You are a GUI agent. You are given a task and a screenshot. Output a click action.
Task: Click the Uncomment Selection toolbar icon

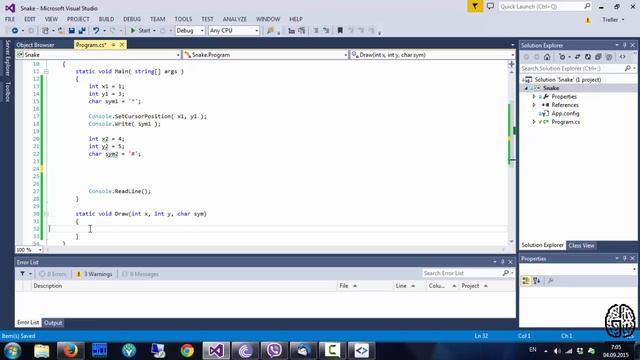(x=326, y=31)
